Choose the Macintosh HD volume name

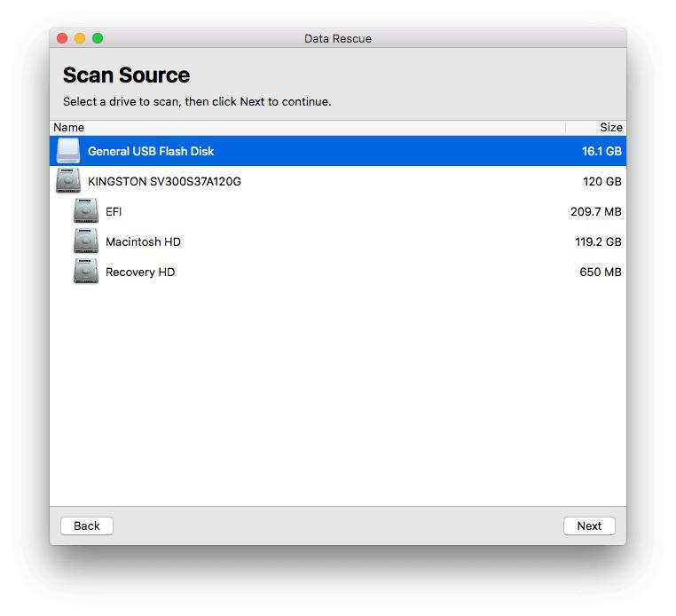143,241
